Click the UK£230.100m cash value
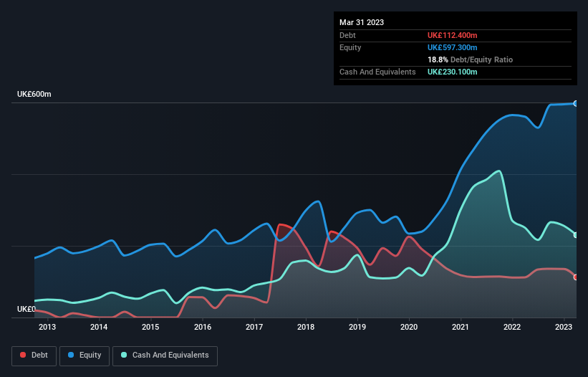Image resolution: width=588 pixels, height=377 pixels. pyautogui.click(x=452, y=72)
